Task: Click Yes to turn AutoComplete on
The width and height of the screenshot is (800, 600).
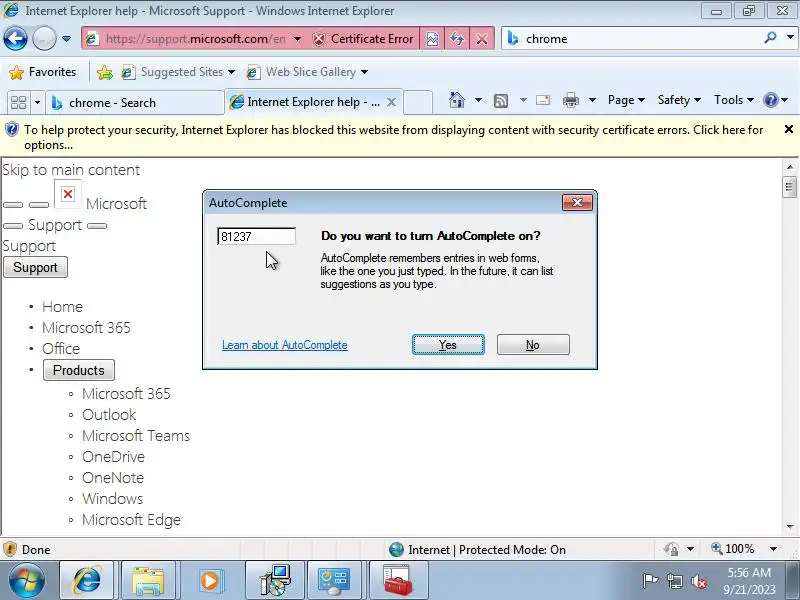Action: click(448, 345)
